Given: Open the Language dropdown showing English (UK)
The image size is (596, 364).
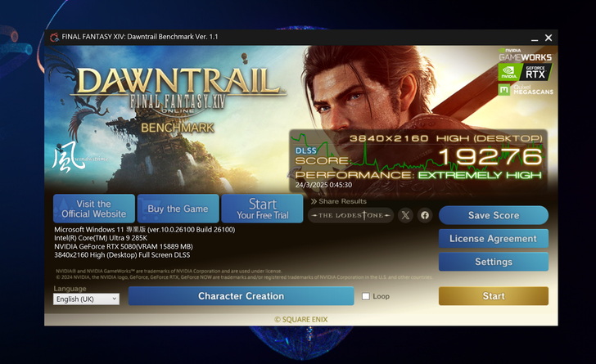Looking at the screenshot, I should pyautogui.click(x=86, y=299).
